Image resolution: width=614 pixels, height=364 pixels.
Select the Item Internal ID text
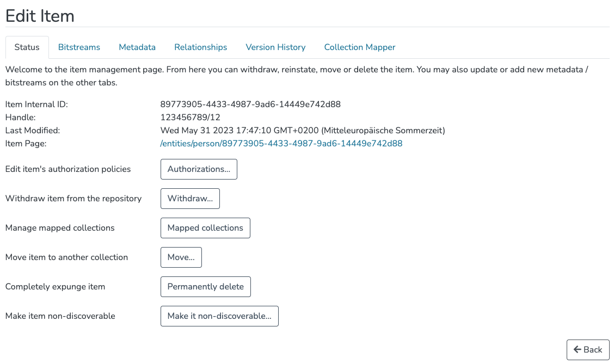pyautogui.click(x=250, y=104)
